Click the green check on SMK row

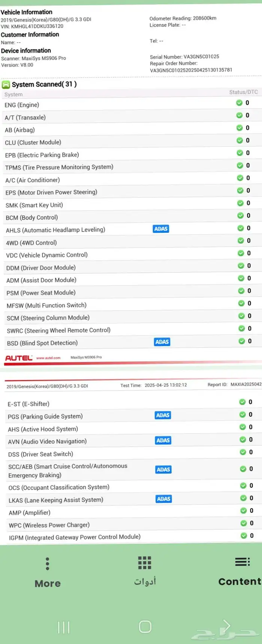[241, 203]
